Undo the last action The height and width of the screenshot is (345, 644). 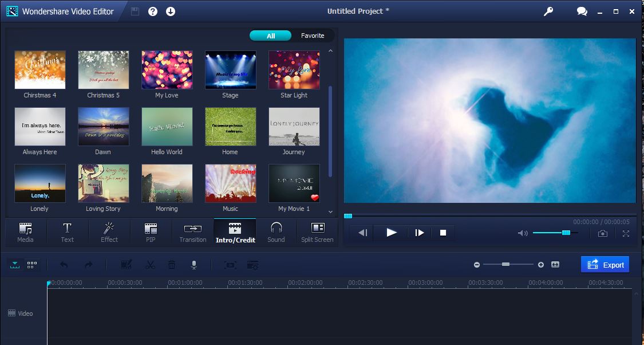point(63,264)
